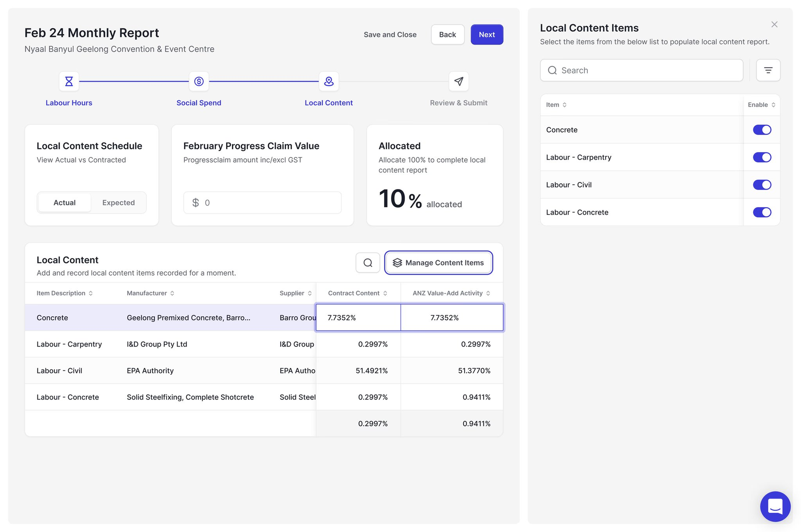Click the Review & Submit paper plane icon

459,81
